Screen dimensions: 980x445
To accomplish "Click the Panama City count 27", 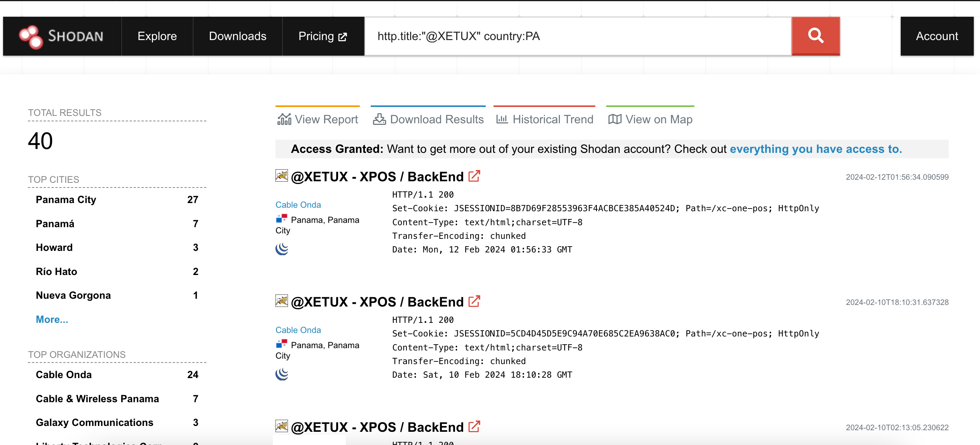I will pyautogui.click(x=193, y=200).
